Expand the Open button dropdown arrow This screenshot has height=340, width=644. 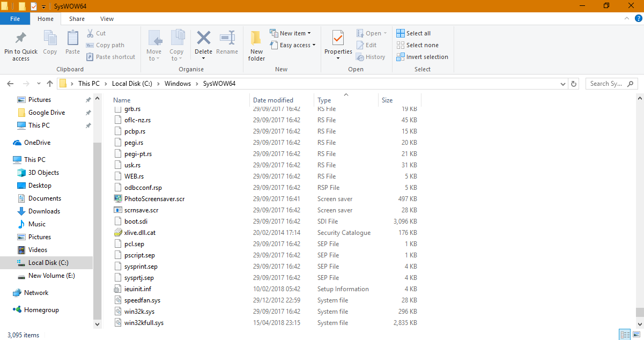tap(385, 33)
